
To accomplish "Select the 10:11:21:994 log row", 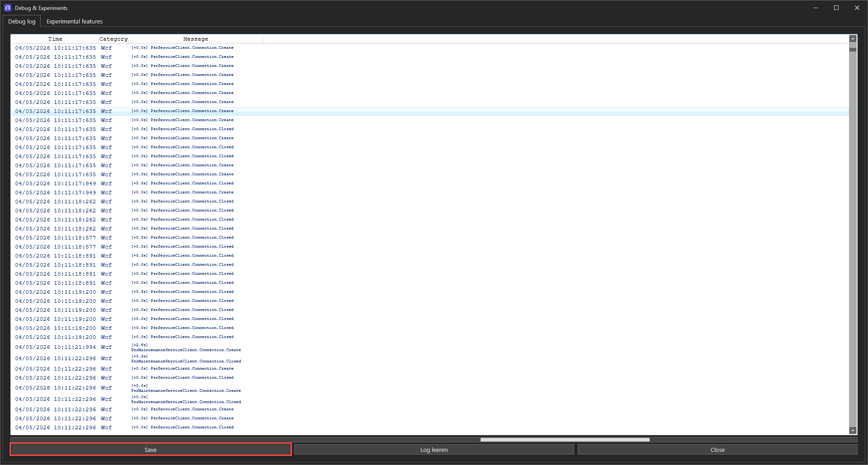I will click(x=429, y=347).
